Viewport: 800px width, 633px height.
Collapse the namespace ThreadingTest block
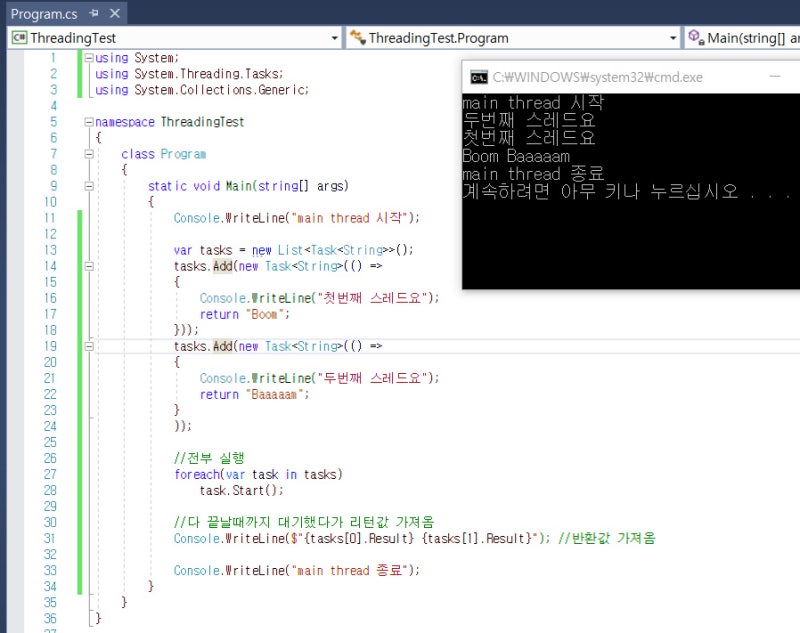coord(89,122)
